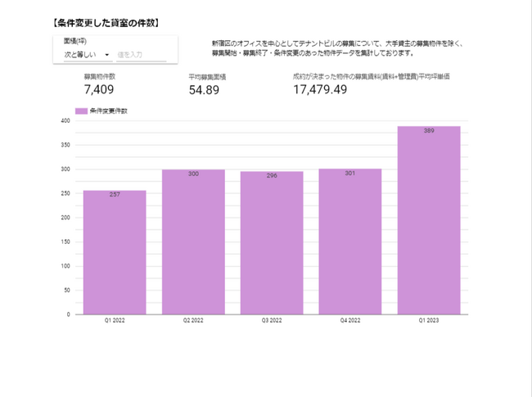The width and height of the screenshot is (532, 397).
Task: Click the purple legend color swatch
Action: [81, 111]
